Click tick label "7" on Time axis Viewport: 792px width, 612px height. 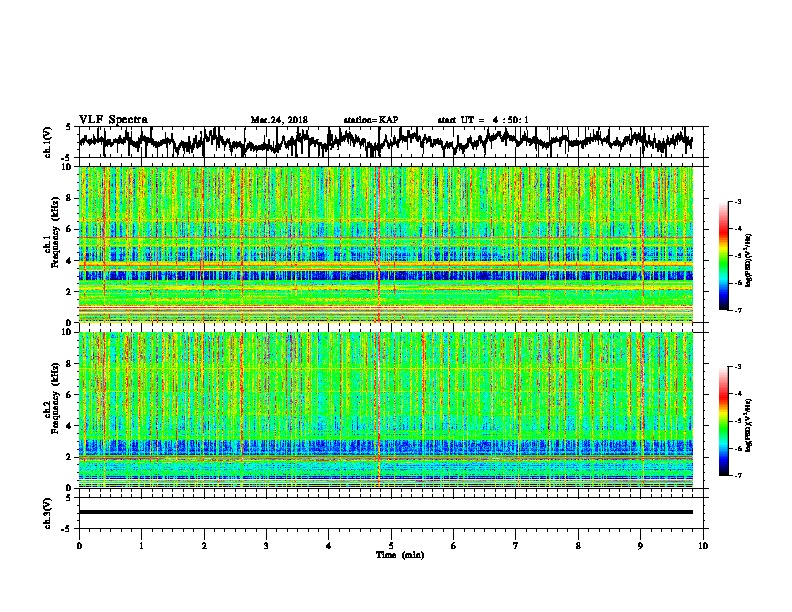coord(516,546)
